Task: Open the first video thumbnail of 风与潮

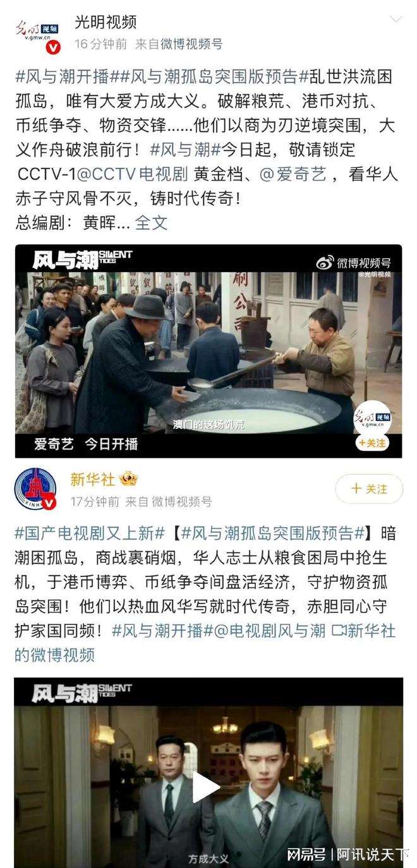Action: (x=208, y=350)
